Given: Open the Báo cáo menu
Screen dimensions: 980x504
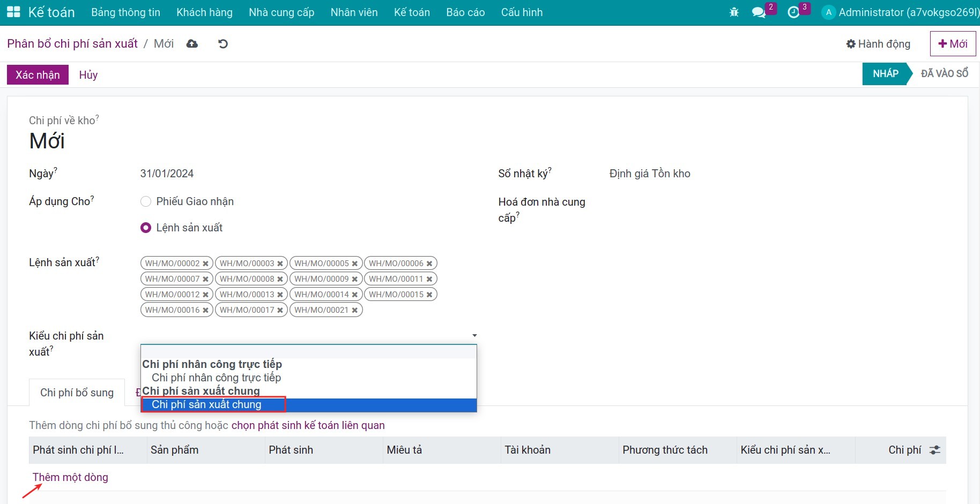Looking at the screenshot, I should point(465,12).
